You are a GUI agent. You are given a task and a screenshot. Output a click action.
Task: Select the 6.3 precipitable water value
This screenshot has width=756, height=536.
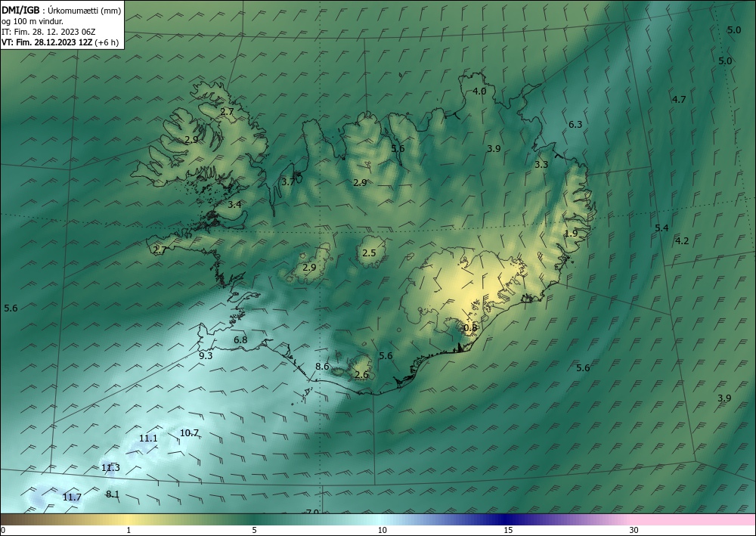click(x=575, y=124)
